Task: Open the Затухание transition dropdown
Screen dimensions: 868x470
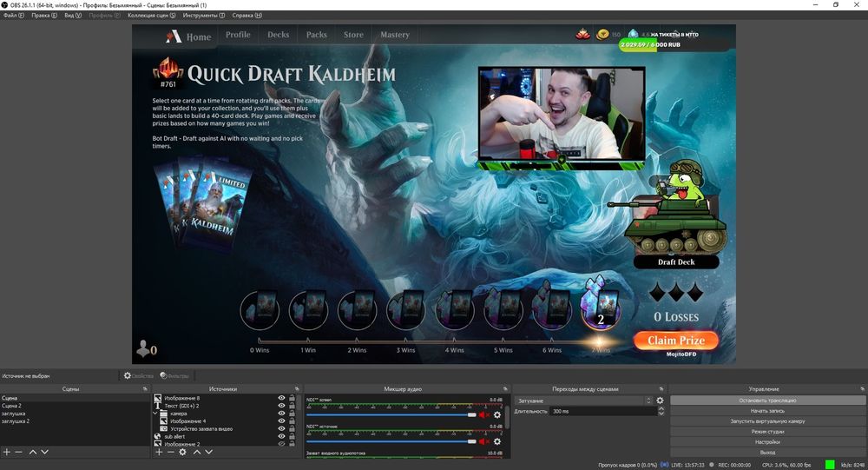Action: point(582,400)
